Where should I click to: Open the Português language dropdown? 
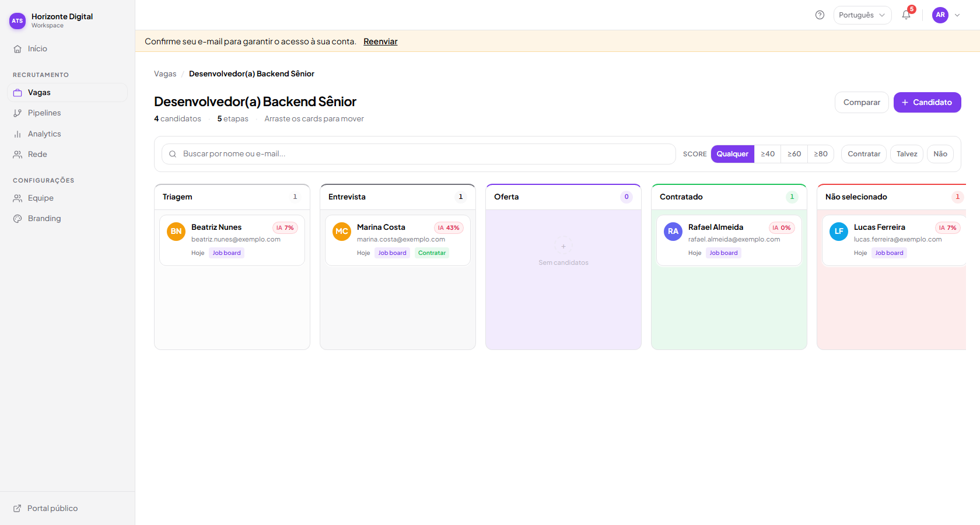tap(862, 15)
